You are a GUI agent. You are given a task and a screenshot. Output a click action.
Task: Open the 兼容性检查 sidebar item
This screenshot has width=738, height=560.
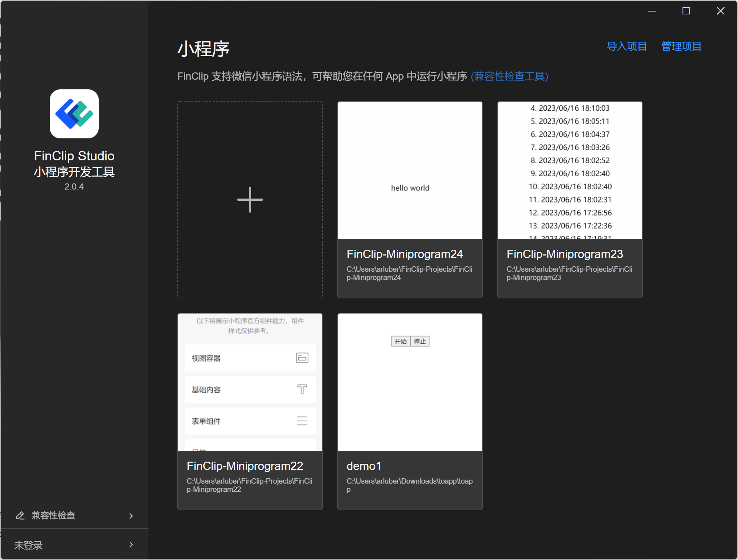click(53, 515)
